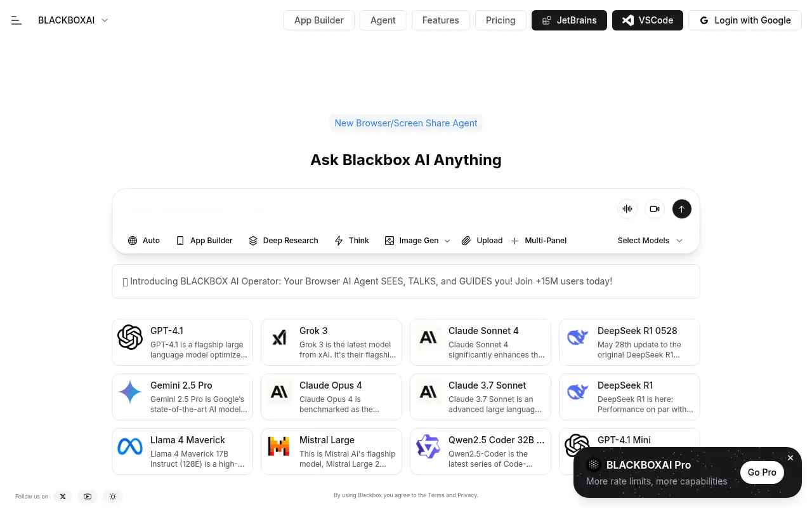Select the Deep Research mode icon

pyautogui.click(x=253, y=241)
